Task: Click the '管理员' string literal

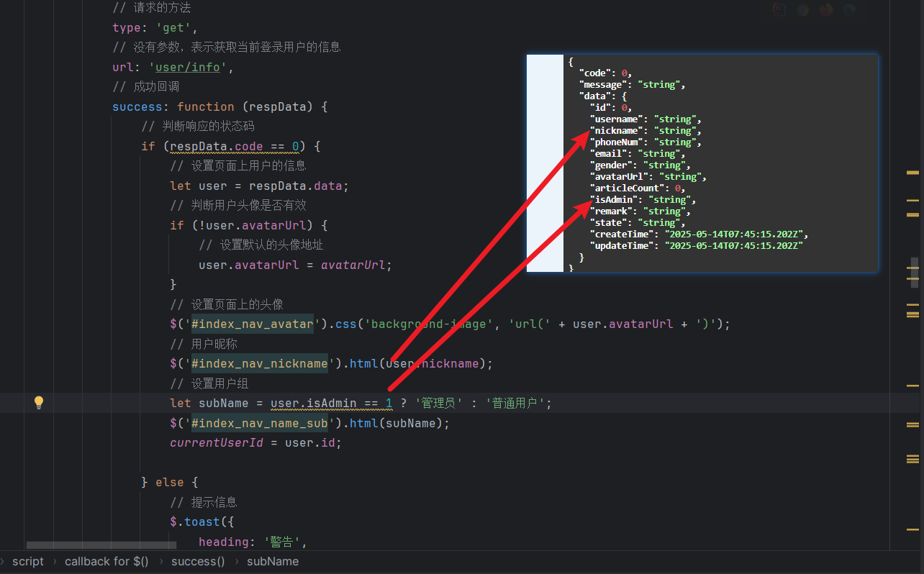Action: coord(438,403)
